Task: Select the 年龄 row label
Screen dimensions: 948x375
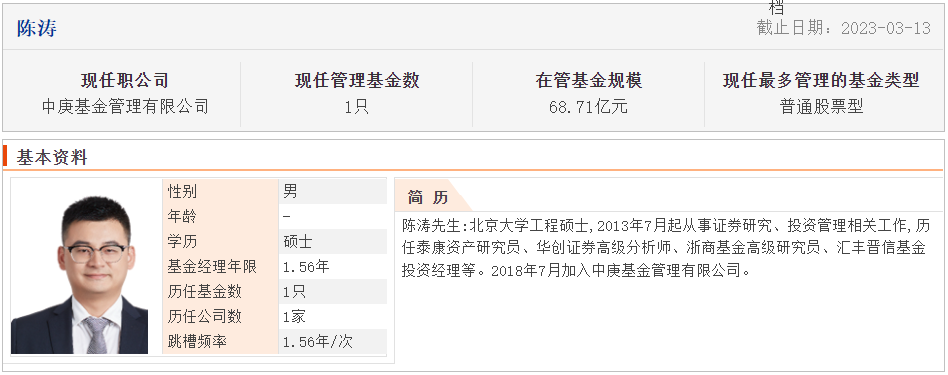Action: click(182, 217)
